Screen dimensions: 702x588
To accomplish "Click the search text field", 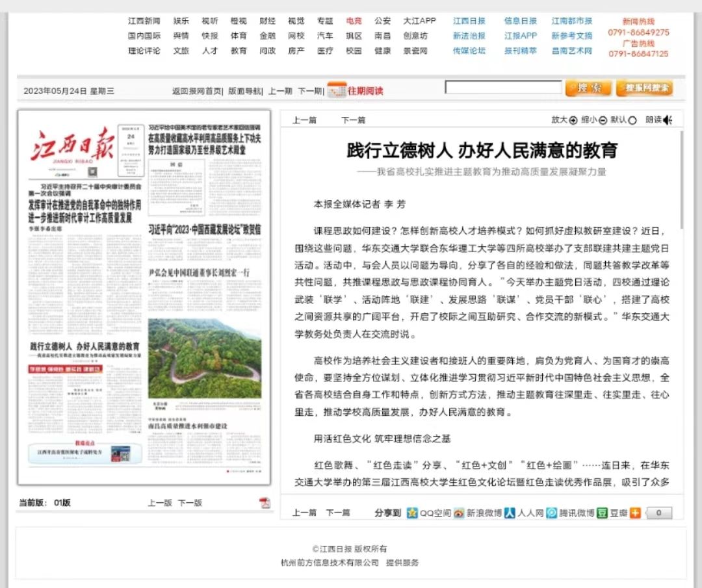I will (x=503, y=87).
